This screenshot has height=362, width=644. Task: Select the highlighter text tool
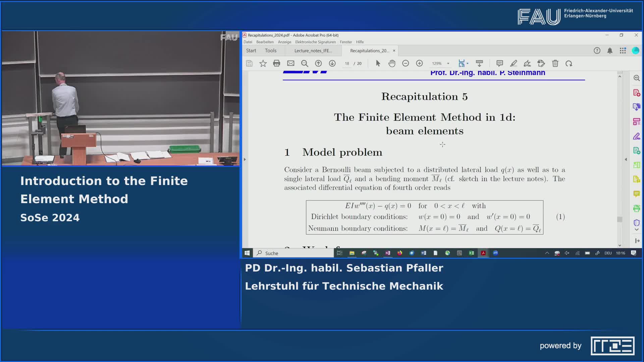click(x=514, y=63)
